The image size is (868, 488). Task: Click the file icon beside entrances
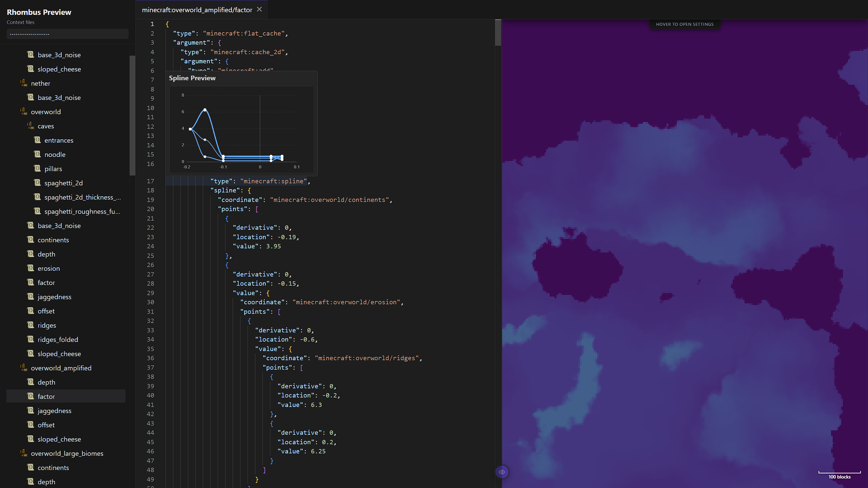click(37, 140)
